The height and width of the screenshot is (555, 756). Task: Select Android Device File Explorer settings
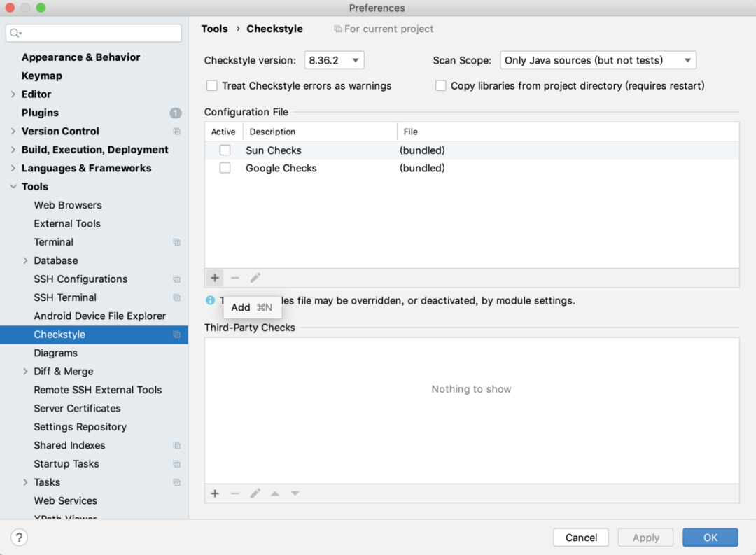(100, 316)
